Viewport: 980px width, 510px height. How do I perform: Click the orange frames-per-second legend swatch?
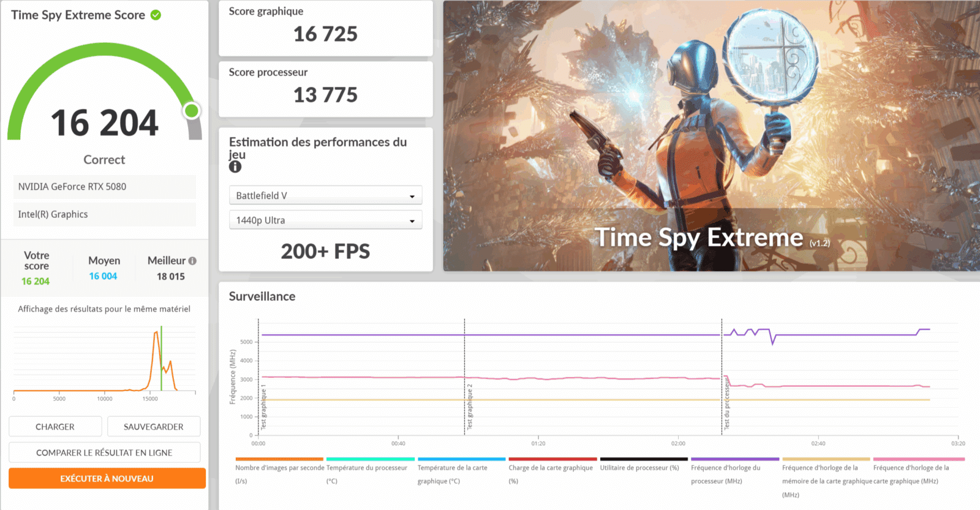pos(279,459)
